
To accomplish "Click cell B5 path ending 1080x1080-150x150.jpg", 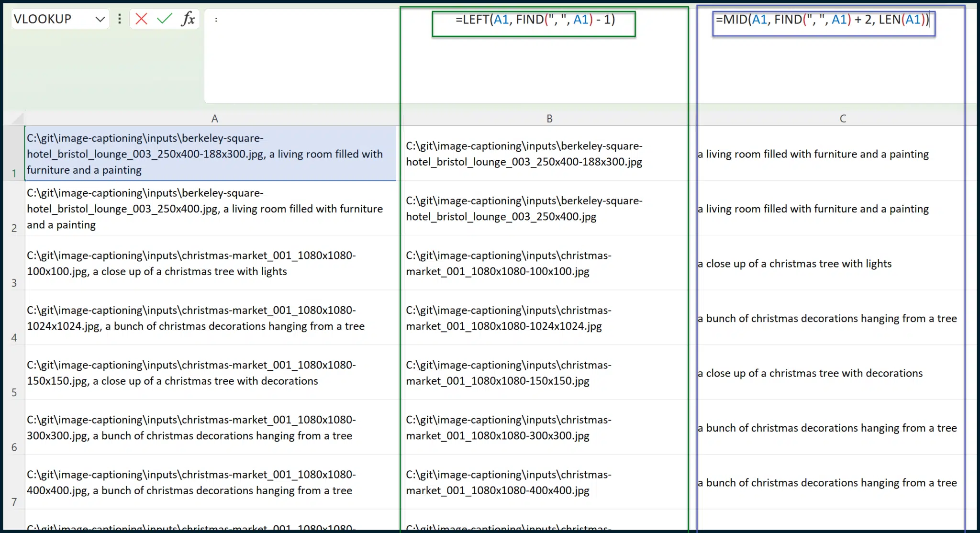I will point(549,372).
